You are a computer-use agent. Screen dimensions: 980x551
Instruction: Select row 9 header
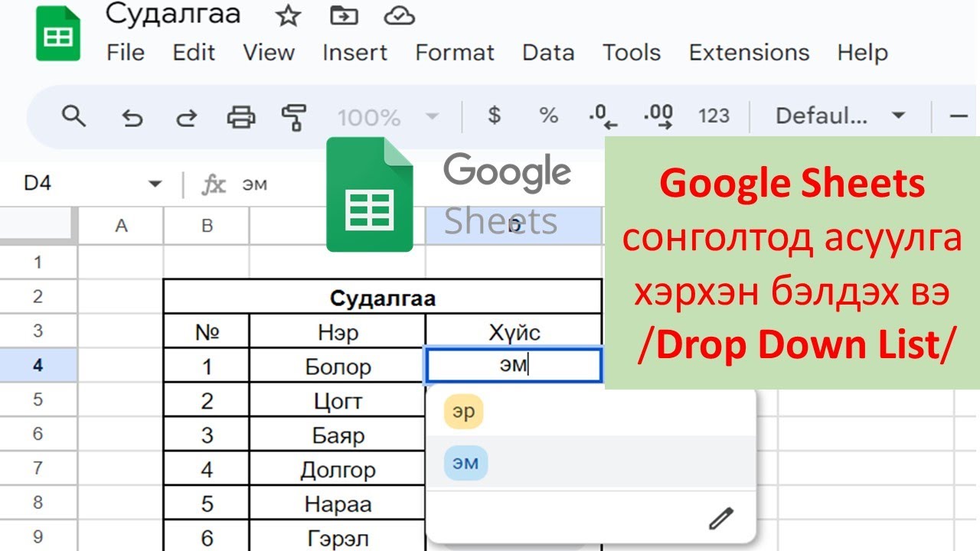(x=38, y=537)
